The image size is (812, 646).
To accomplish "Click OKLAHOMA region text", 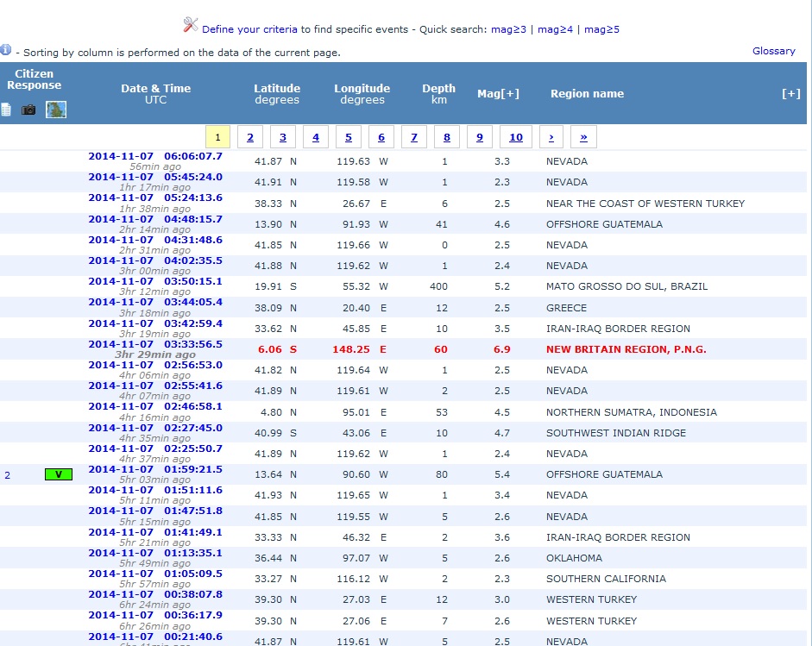I will pos(574,559).
